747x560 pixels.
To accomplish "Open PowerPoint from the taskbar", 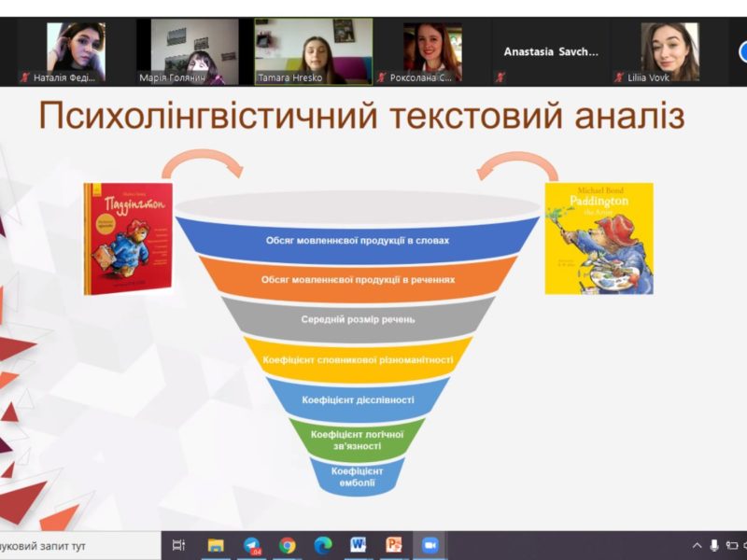I will pos(394,545).
